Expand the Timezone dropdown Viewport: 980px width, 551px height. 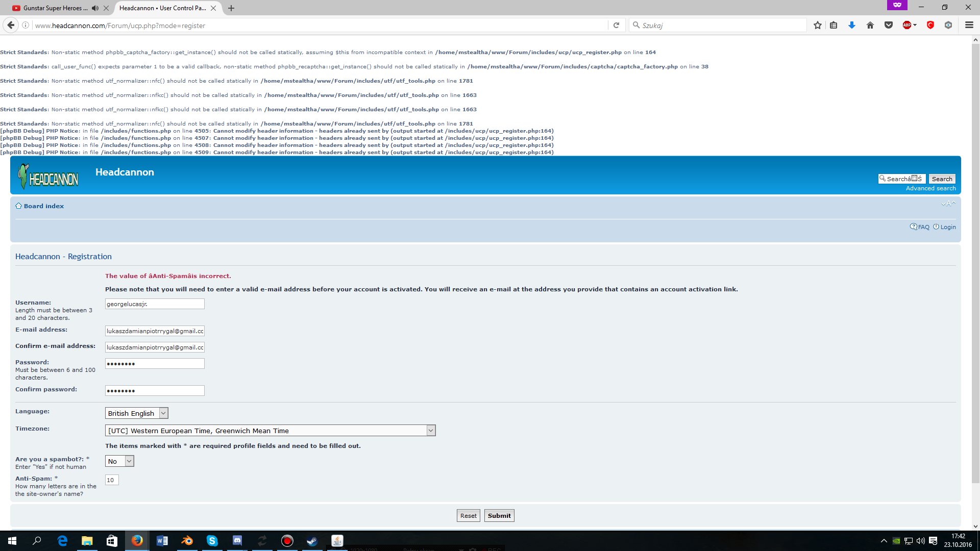271,431
